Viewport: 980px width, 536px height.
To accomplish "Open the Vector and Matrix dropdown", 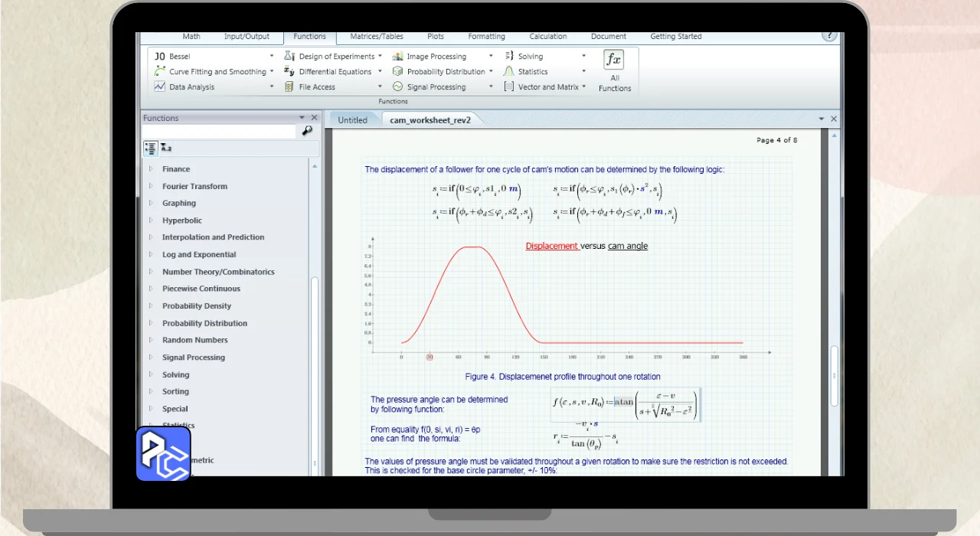I will [583, 87].
